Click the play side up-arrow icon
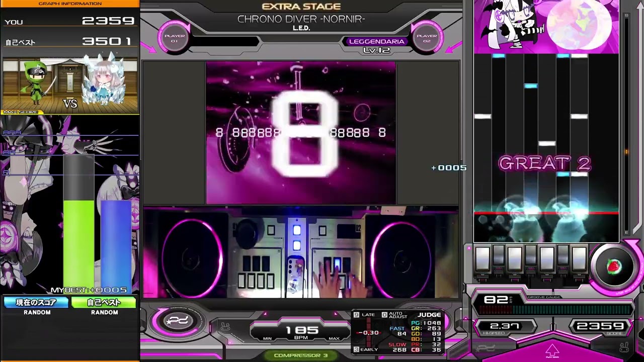This screenshot has width=644, height=362. click(x=552, y=350)
